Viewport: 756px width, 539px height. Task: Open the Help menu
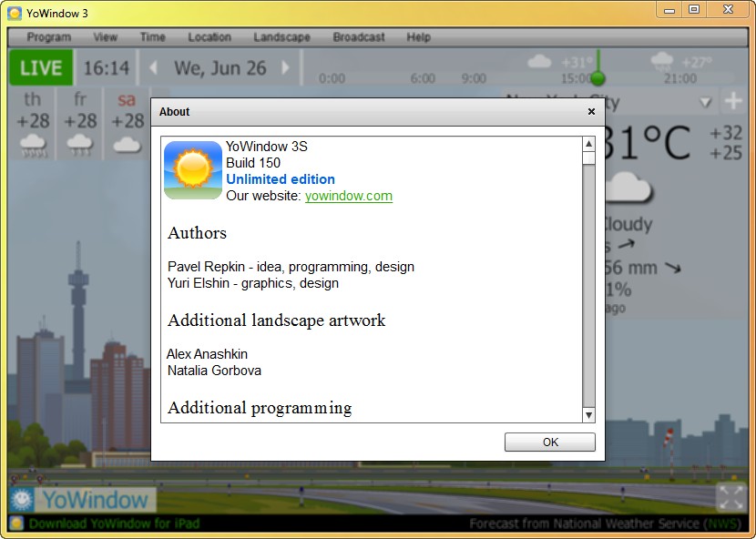418,37
